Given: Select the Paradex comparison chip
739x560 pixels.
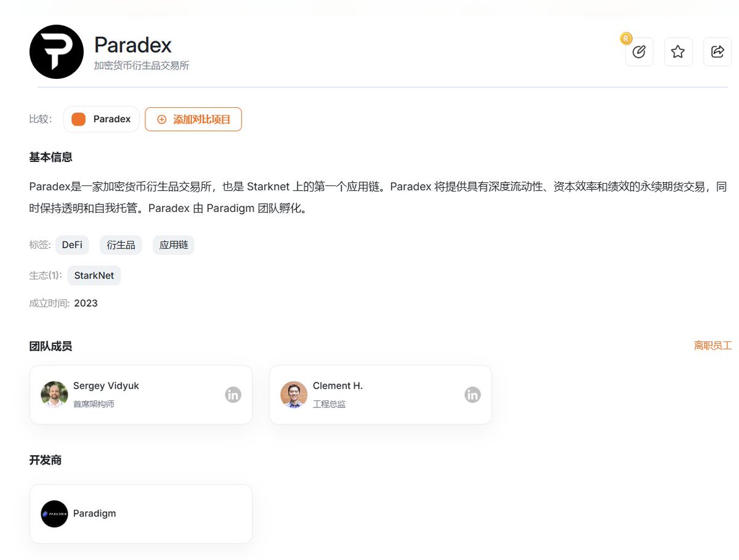Looking at the screenshot, I should click(102, 120).
